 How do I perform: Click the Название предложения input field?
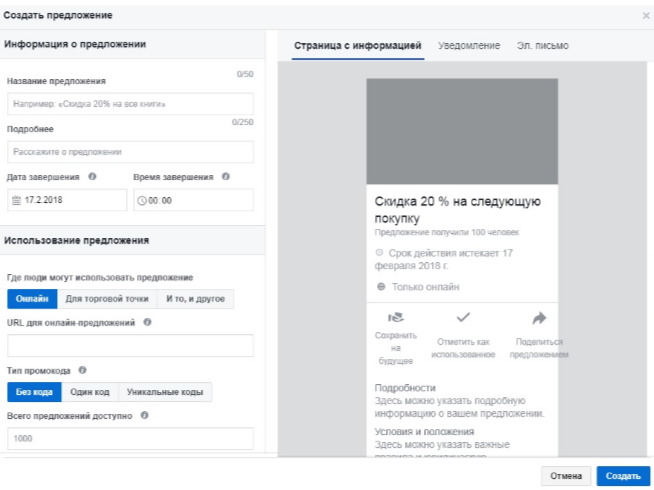coord(130,104)
